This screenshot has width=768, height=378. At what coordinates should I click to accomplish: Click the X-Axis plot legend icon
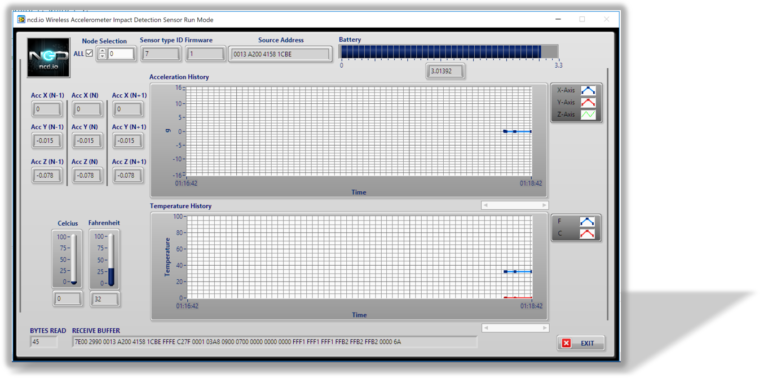click(x=588, y=91)
